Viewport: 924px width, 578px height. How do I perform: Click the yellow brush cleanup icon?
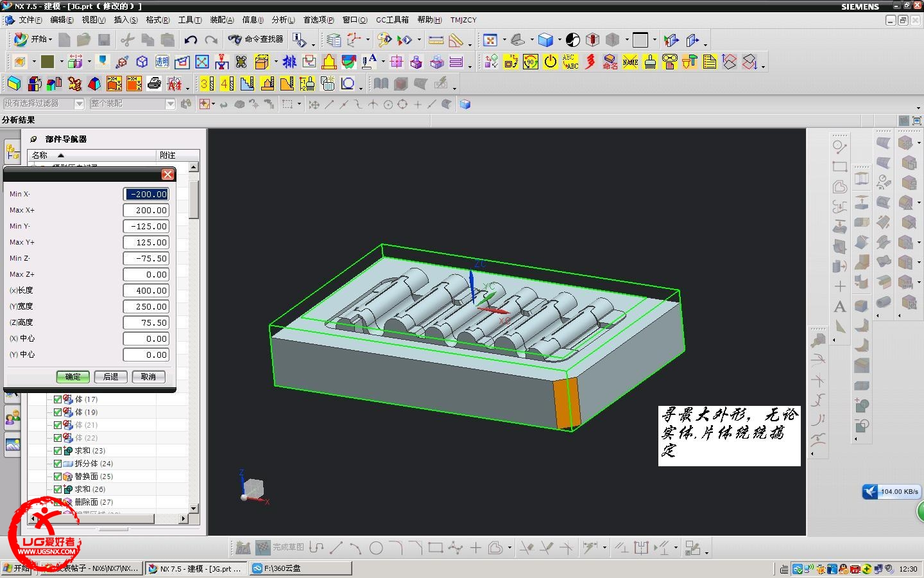point(650,62)
